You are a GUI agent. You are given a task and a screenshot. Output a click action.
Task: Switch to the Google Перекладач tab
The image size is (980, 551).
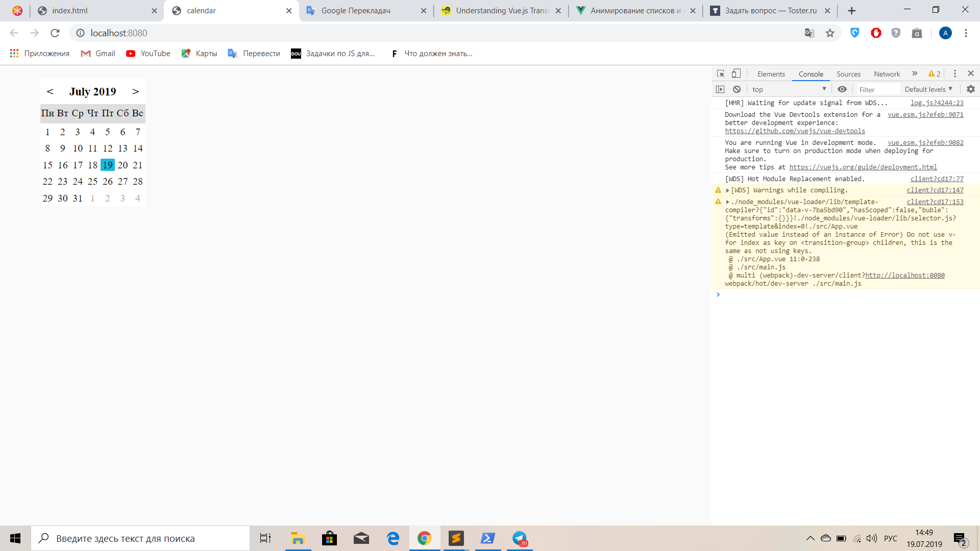coord(365,11)
